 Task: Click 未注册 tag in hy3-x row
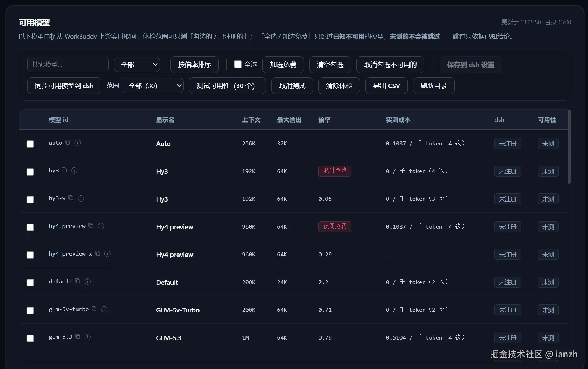[x=508, y=199]
